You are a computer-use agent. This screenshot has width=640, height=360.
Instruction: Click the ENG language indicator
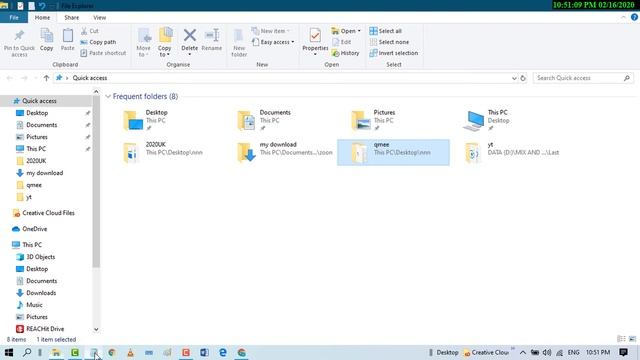tap(573, 352)
